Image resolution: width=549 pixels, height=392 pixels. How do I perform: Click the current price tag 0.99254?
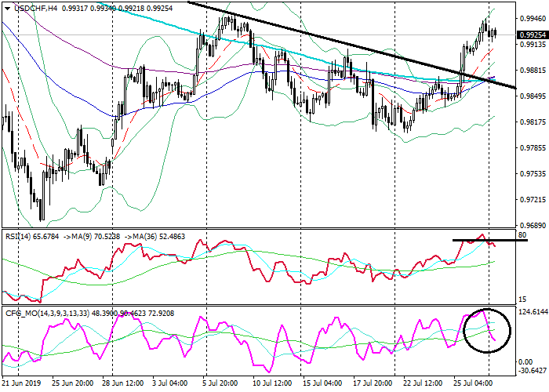coord(533,35)
